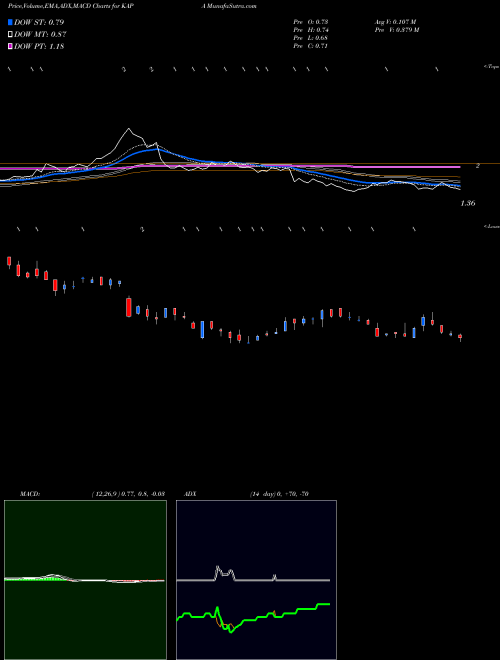Select the 'DOW MT: 0.87' legend text
The width and height of the screenshot is (500, 660).
(x=40, y=35)
